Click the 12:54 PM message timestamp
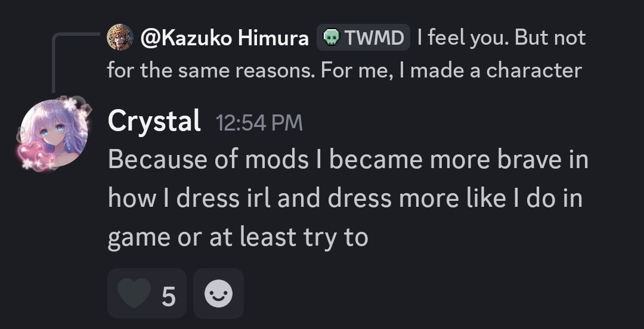The width and height of the screenshot is (644, 329). [x=259, y=123]
